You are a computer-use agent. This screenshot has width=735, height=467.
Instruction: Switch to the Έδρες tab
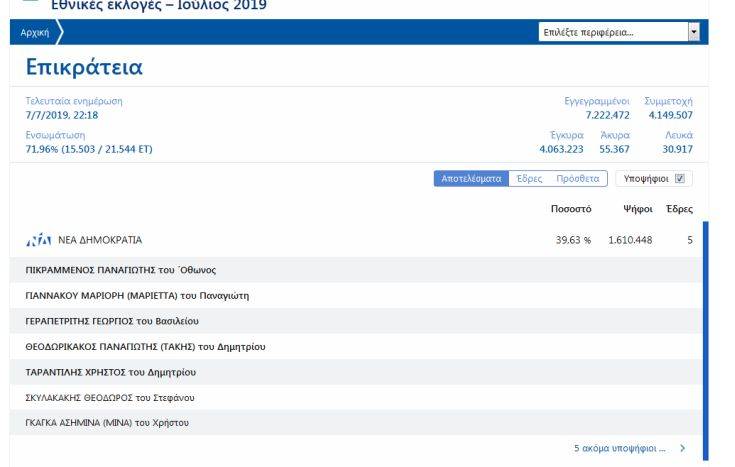point(529,179)
